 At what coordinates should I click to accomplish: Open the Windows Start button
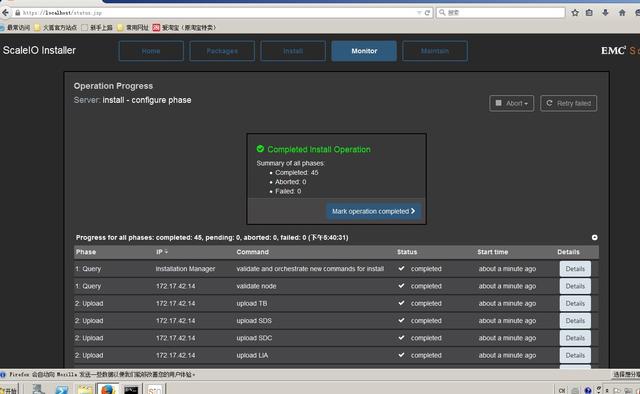click(x=9, y=390)
